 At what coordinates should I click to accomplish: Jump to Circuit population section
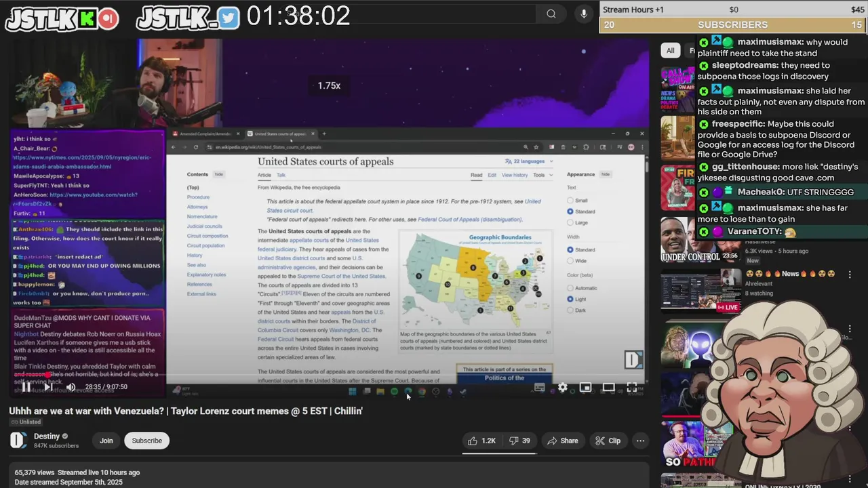click(205, 245)
